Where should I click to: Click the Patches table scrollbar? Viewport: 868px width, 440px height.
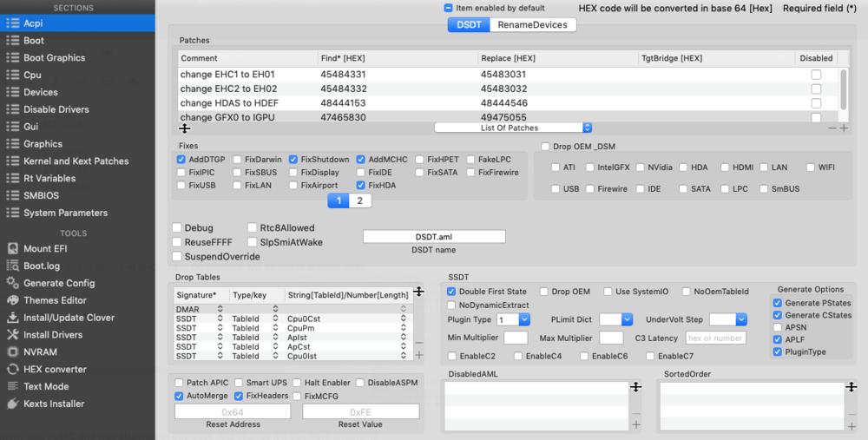tap(843, 87)
